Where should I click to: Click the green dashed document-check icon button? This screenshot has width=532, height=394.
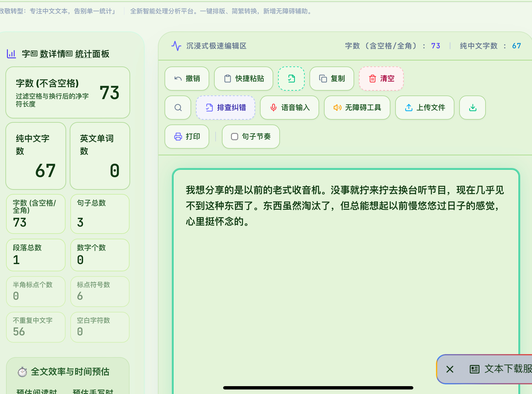point(291,79)
